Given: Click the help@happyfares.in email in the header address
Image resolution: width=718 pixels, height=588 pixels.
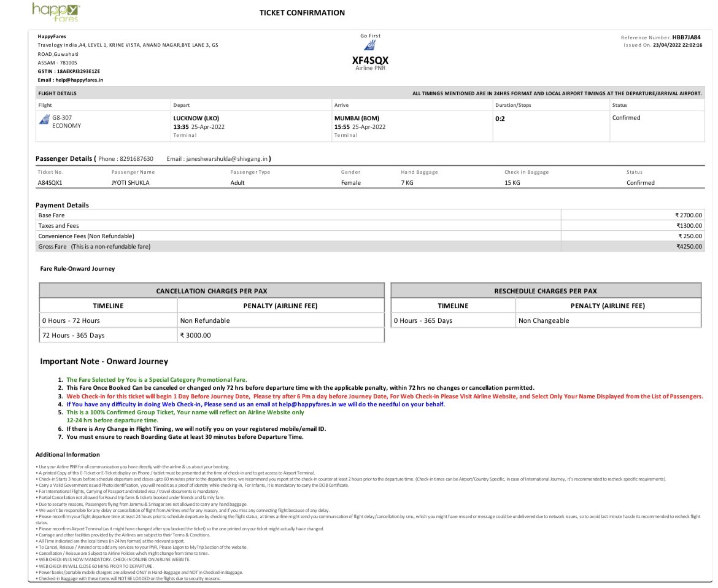Looking at the screenshot, I should point(79,80).
